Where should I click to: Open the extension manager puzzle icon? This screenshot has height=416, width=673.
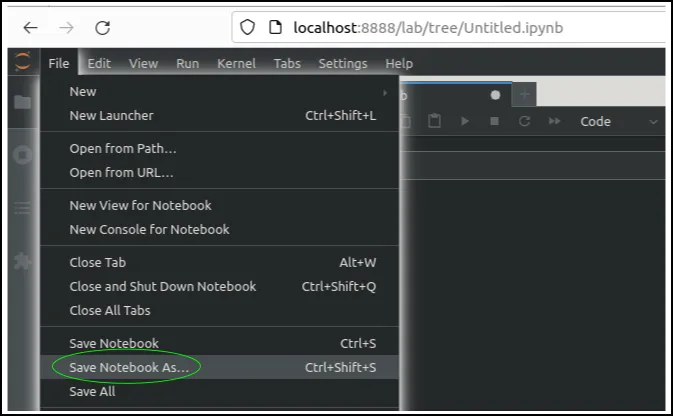click(x=22, y=261)
